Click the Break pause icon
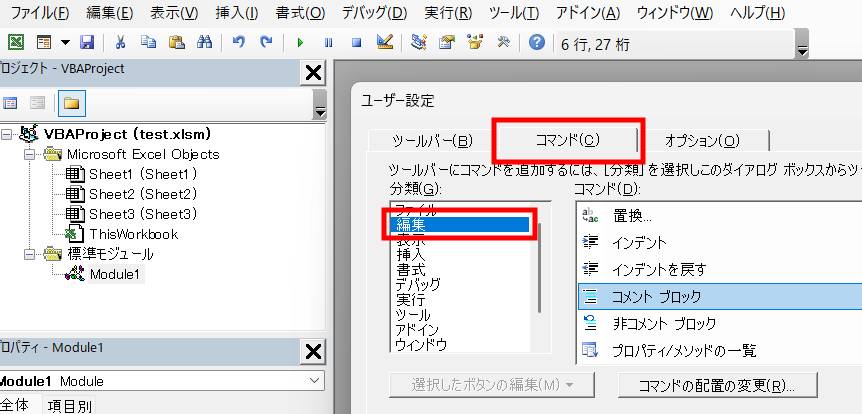The height and width of the screenshot is (414, 862). click(329, 43)
